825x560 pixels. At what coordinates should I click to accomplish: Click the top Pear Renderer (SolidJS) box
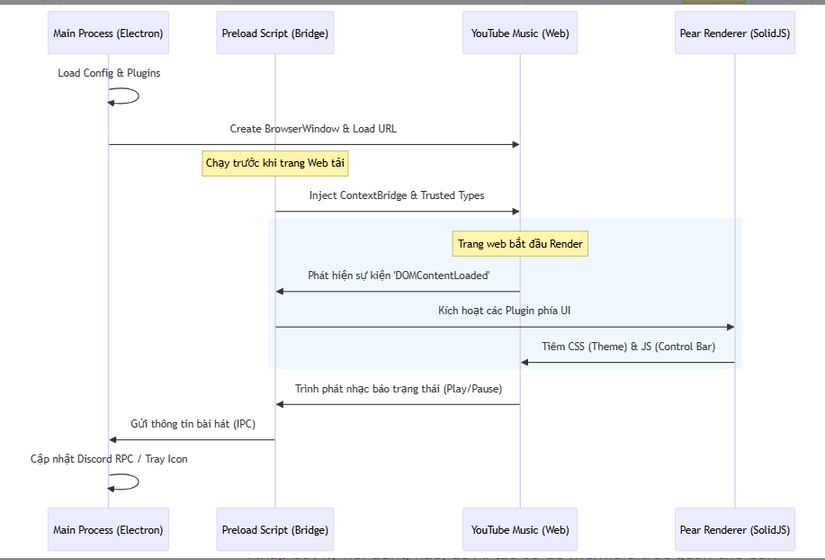(x=735, y=33)
